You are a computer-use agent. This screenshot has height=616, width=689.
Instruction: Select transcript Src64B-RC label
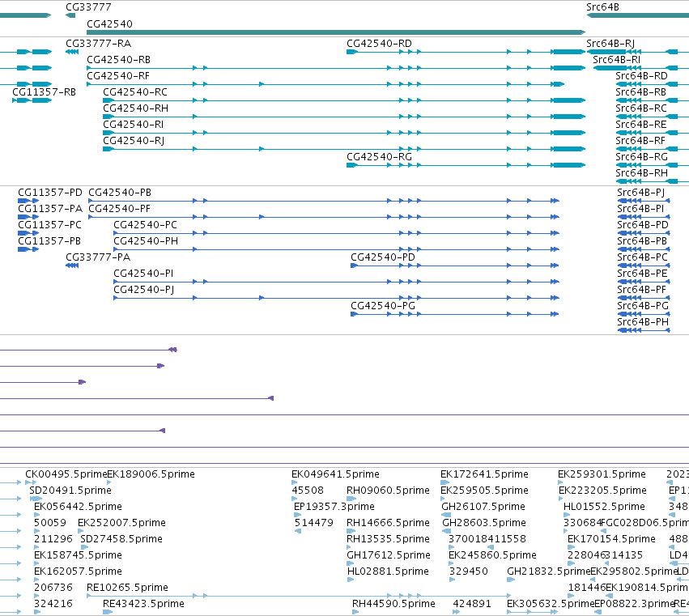[x=641, y=108]
